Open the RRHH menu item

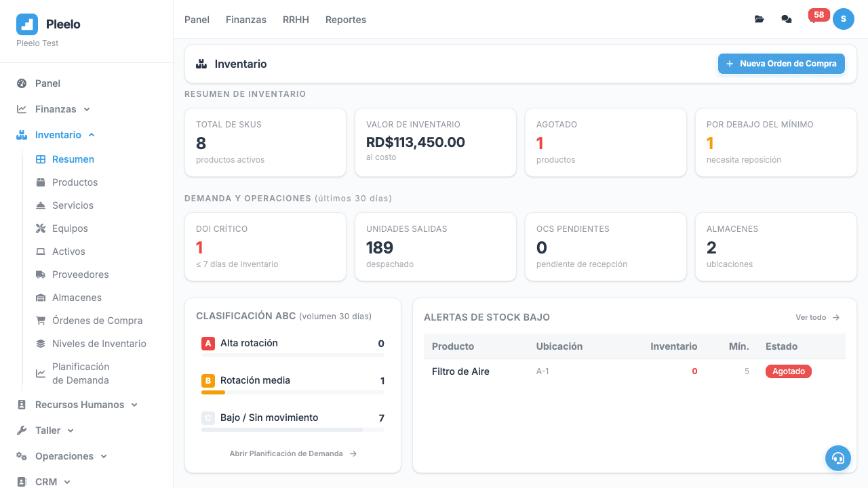[296, 20]
